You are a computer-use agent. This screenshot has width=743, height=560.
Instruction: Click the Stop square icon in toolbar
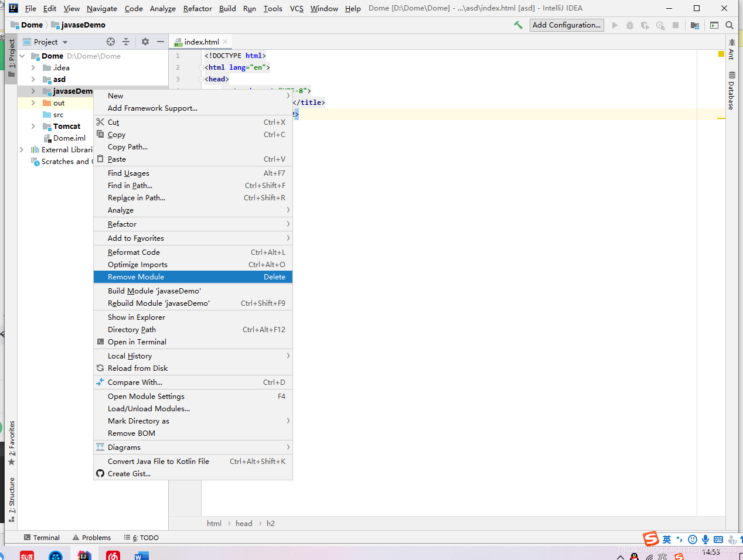(x=676, y=25)
